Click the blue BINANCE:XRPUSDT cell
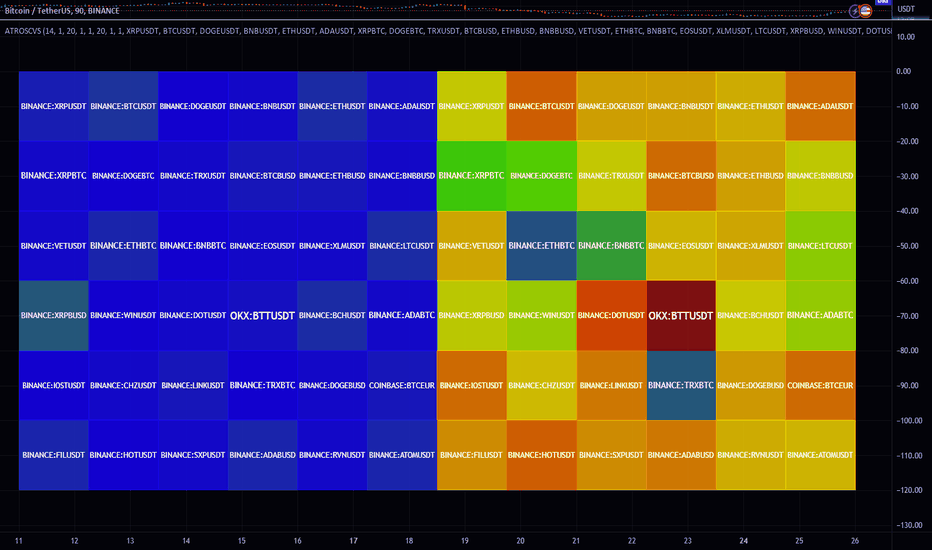The image size is (932, 550). point(53,106)
